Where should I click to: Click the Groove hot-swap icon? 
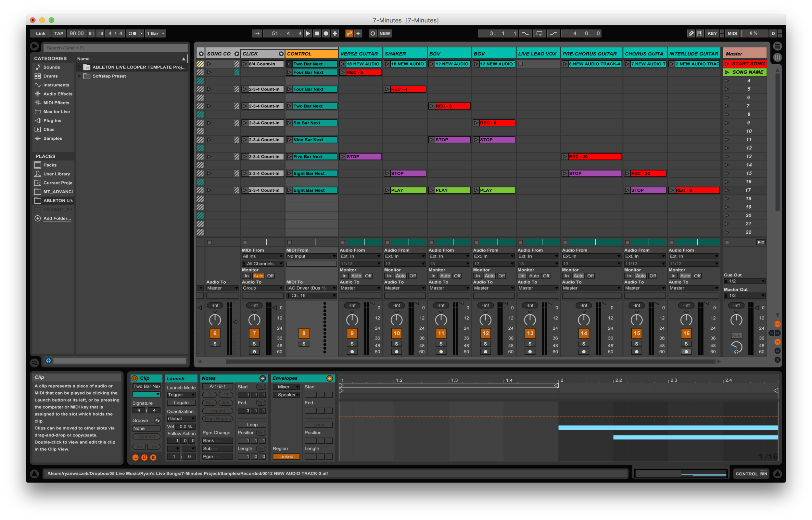pyautogui.click(x=157, y=420)
